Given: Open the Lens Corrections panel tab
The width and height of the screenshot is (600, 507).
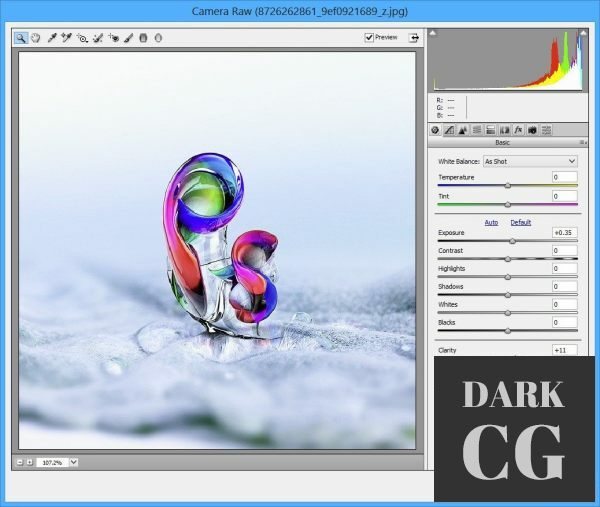Looking at the screenshot, I should [x=504, y=130].
